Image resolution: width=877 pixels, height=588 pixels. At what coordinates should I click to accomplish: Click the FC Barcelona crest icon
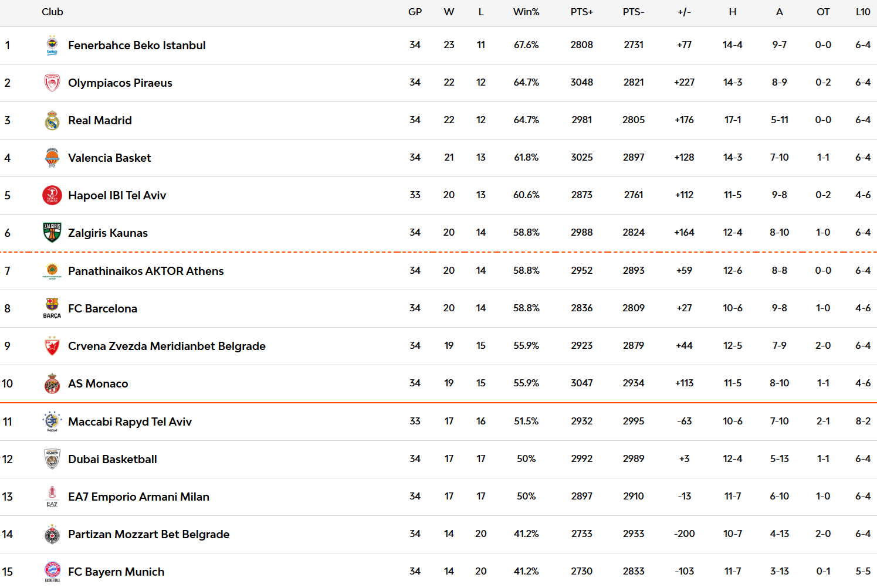52,308
